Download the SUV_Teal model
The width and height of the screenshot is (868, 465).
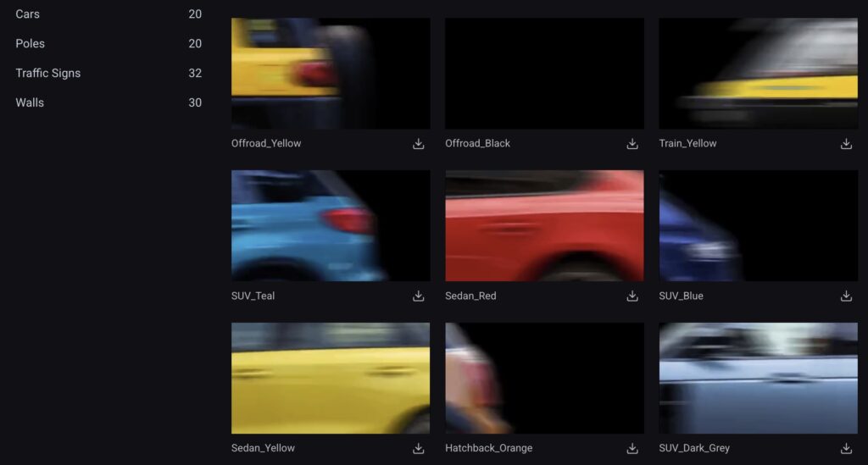point(418,296)
